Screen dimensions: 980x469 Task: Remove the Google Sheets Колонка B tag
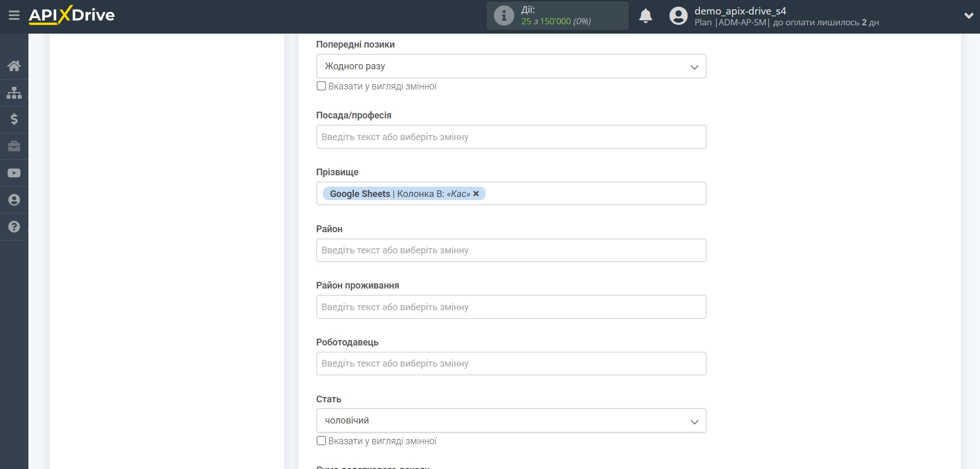(x=476, y=193)
